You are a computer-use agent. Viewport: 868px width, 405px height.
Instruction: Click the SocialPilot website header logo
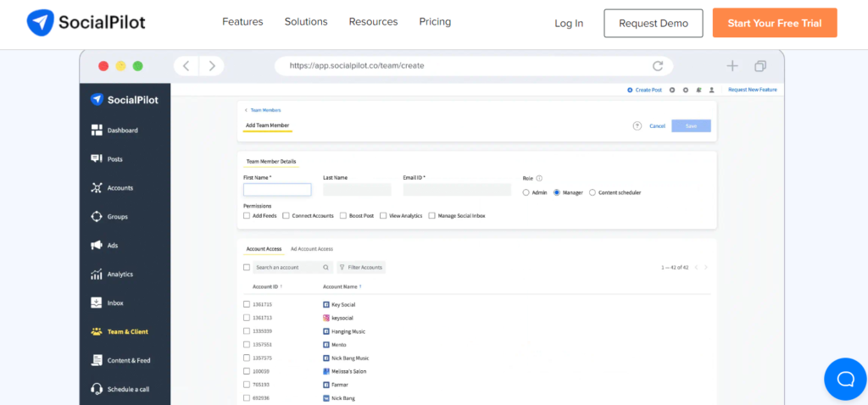(x=86, y=23)
